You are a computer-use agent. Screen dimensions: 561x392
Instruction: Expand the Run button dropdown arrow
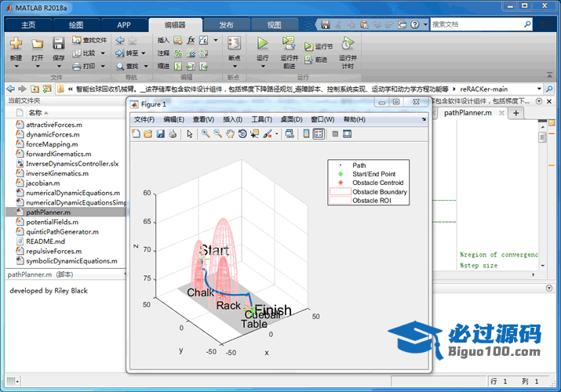pos(263,67)
